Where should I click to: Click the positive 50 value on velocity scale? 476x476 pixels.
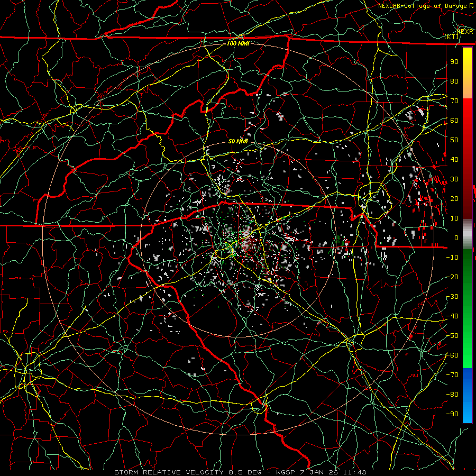pos(454,140)
